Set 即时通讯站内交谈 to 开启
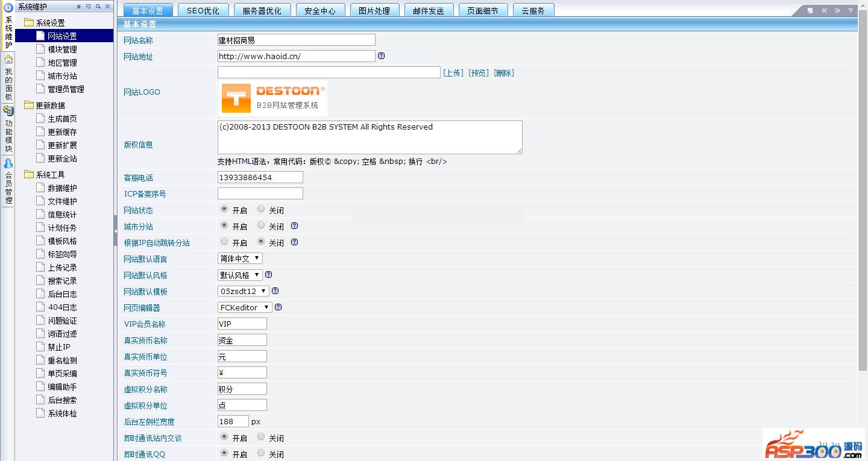 224,437
